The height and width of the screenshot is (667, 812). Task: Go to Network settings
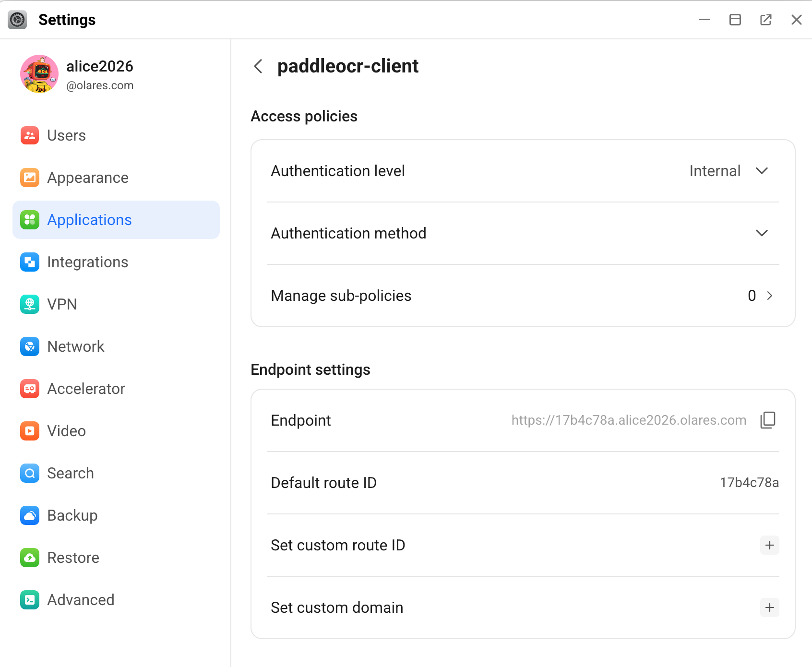pyautogui.click(x=116, y=346)
